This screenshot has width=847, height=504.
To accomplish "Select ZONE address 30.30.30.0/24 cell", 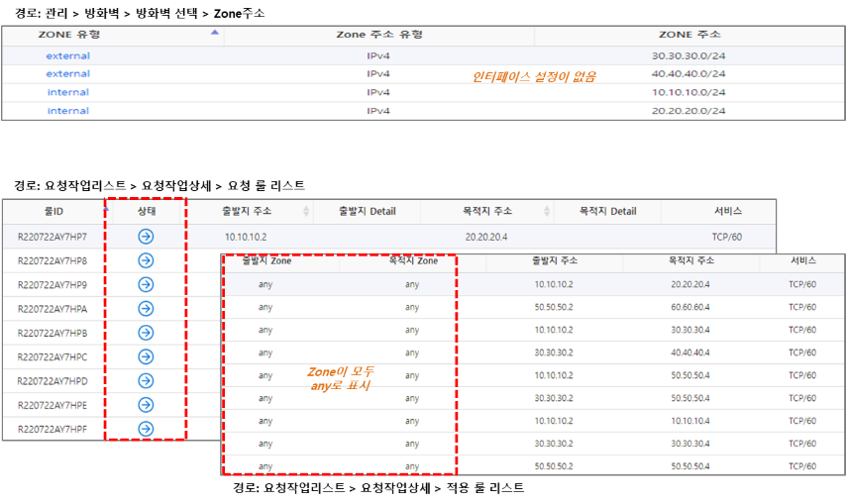I will (688, 55).
